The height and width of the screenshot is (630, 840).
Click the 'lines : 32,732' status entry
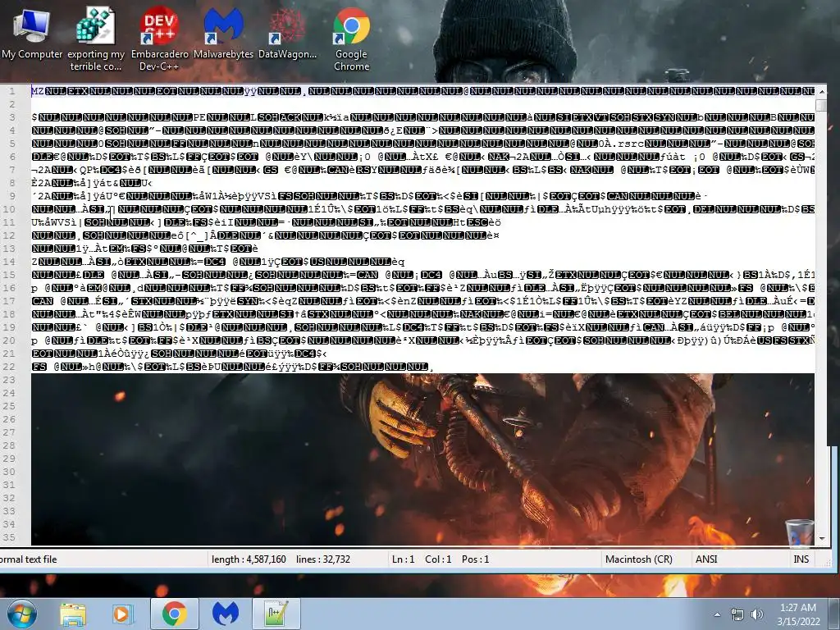point(323,559)
